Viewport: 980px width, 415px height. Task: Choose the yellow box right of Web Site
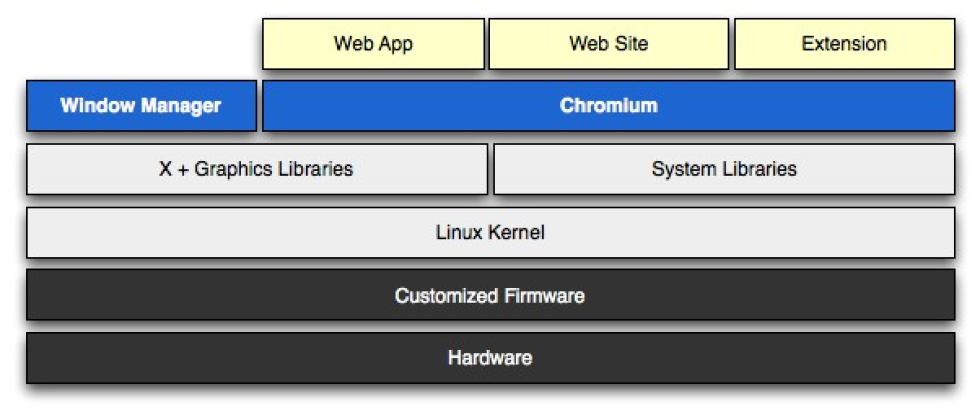(844, 44)
